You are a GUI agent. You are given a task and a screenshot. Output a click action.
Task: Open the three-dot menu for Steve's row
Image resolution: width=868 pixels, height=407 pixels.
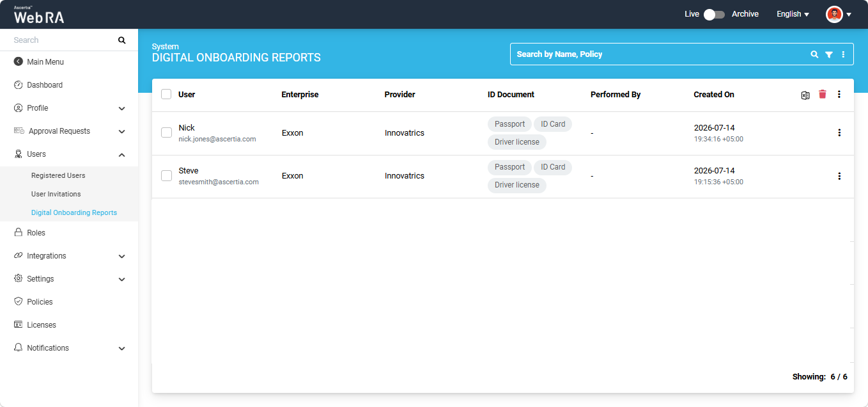click(839, 176)
